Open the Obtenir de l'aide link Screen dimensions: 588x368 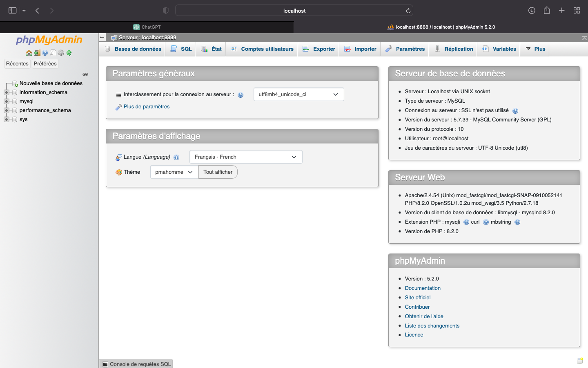click(424, 316)
